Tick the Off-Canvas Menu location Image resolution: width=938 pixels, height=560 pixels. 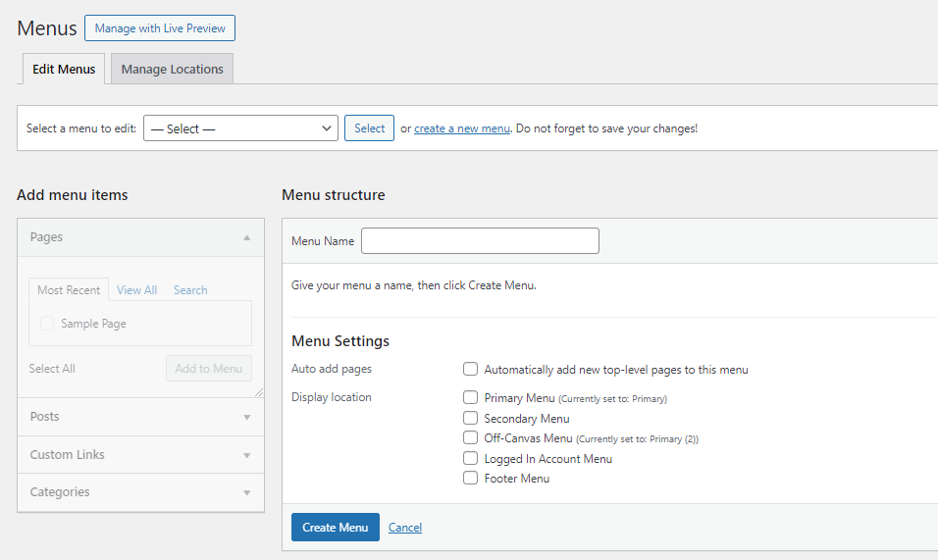pos(470,437)
